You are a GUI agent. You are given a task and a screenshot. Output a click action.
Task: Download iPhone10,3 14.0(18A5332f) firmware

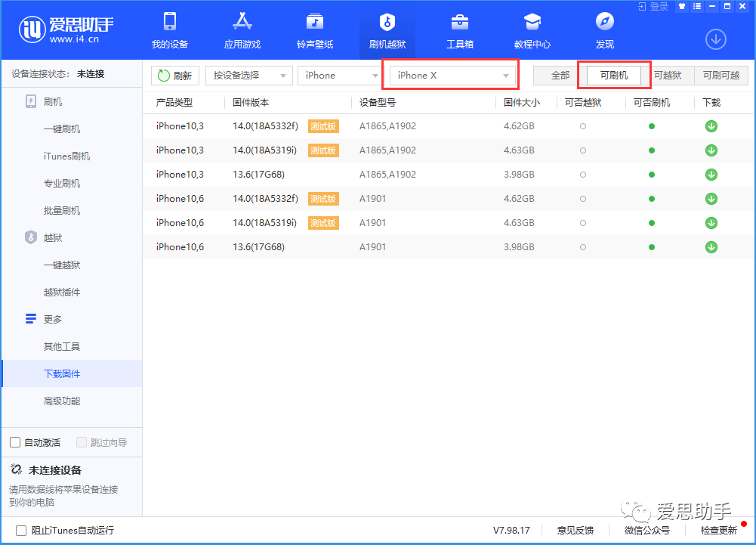pos(711,126)
